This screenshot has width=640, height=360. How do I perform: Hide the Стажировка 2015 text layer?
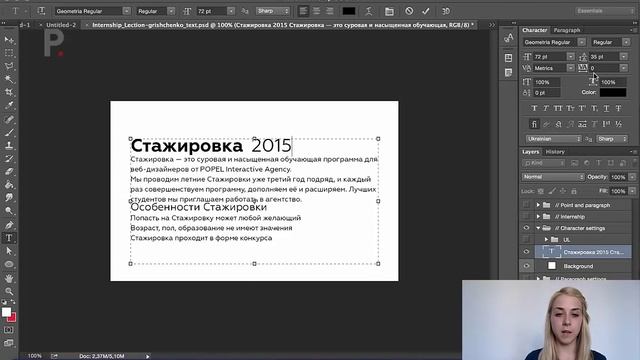[527, 252]
